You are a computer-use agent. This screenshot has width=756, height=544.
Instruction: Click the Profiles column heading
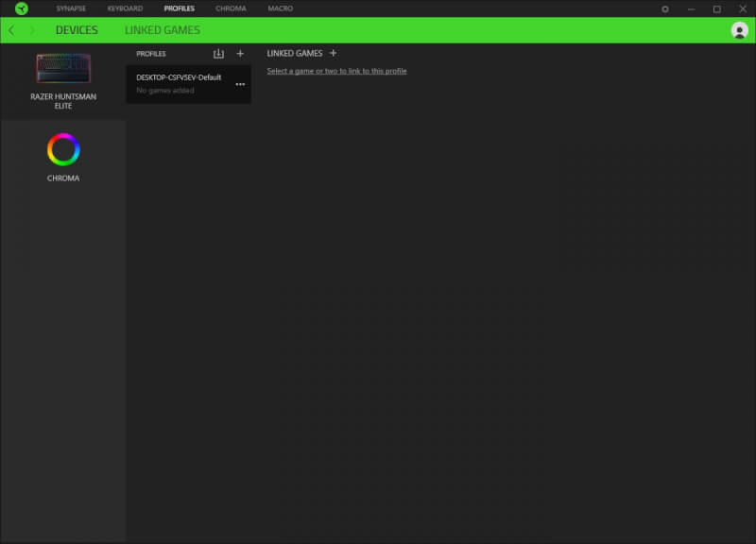(151, 54)
